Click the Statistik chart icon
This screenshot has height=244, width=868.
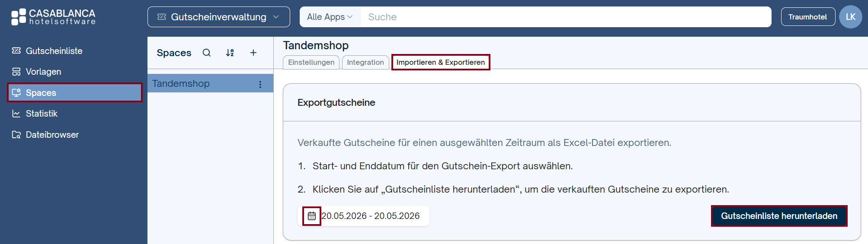click(16, 114)
